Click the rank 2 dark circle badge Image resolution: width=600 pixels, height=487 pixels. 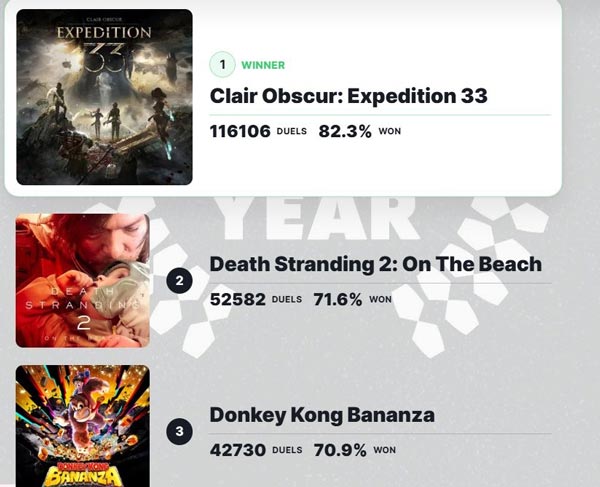(x=179, y=281)
